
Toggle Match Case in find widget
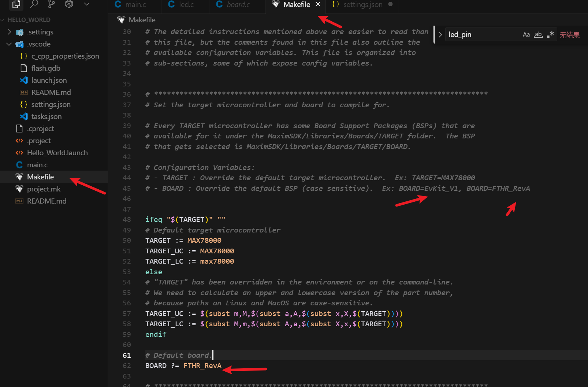[x=526, y=35]
